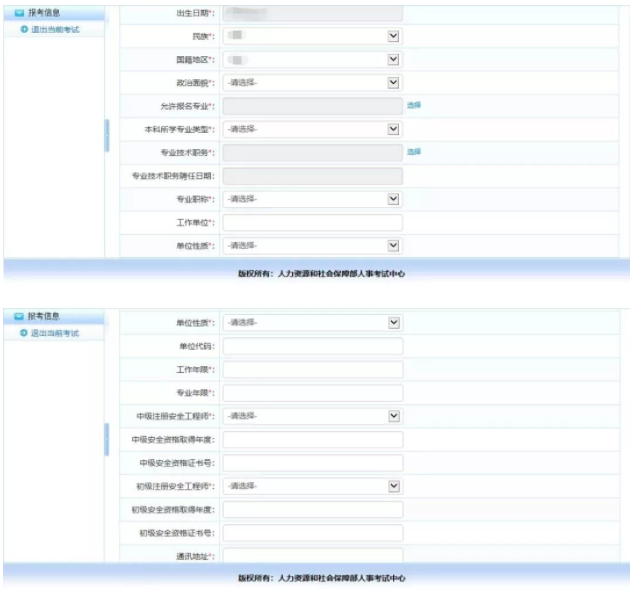The image size is (631, 593).
Task: Click 选择 link beside 专业技术职务
Action: coord(414,152)
